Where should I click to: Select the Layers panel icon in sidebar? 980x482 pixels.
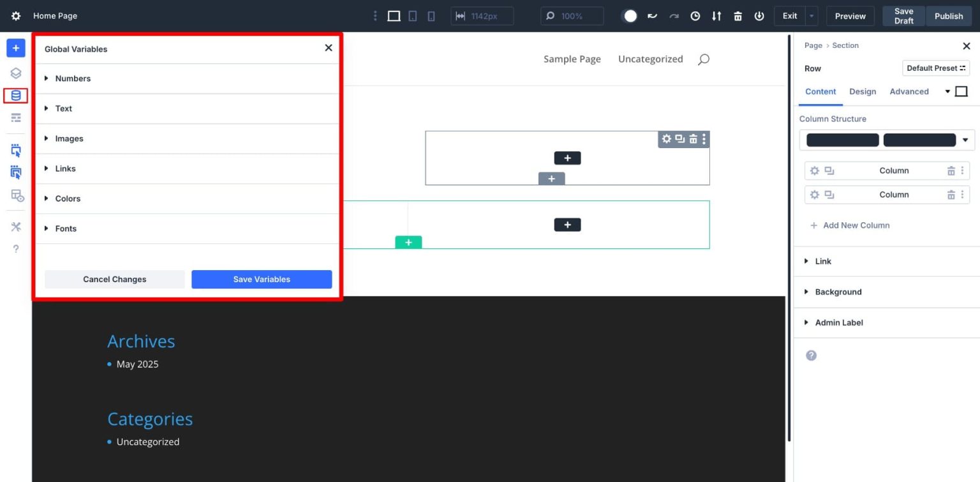[15, 72]
